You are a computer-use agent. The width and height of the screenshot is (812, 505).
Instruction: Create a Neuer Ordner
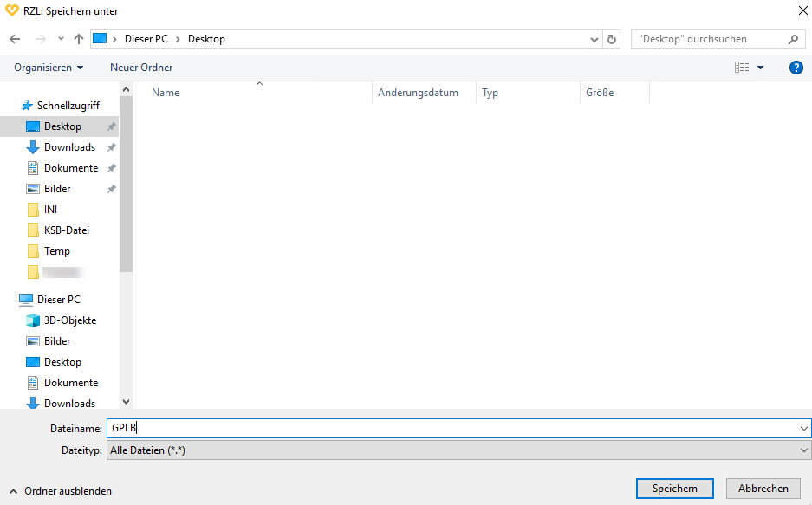pyautogui.click(x=141, y=68)
